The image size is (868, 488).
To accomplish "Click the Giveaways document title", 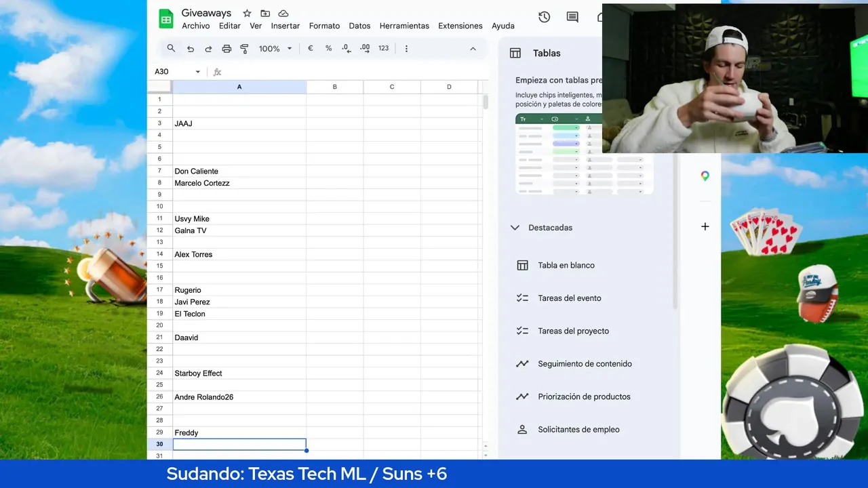I will (x=206, y=13).
